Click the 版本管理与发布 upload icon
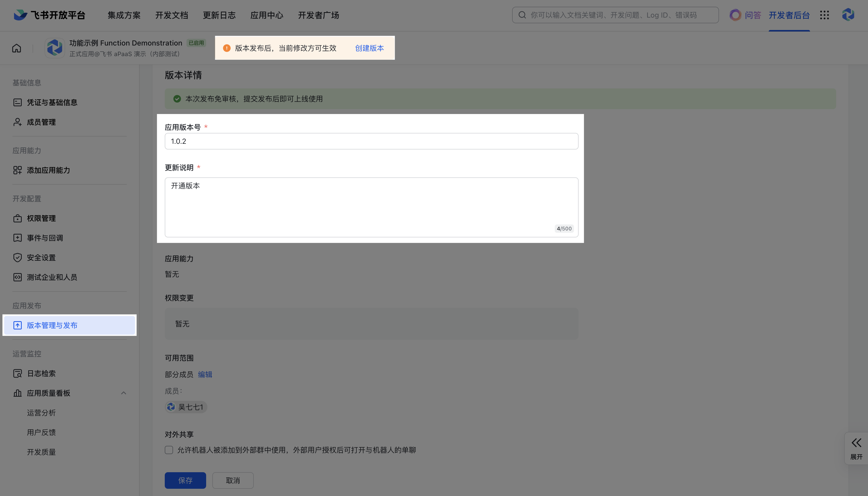 17,325
